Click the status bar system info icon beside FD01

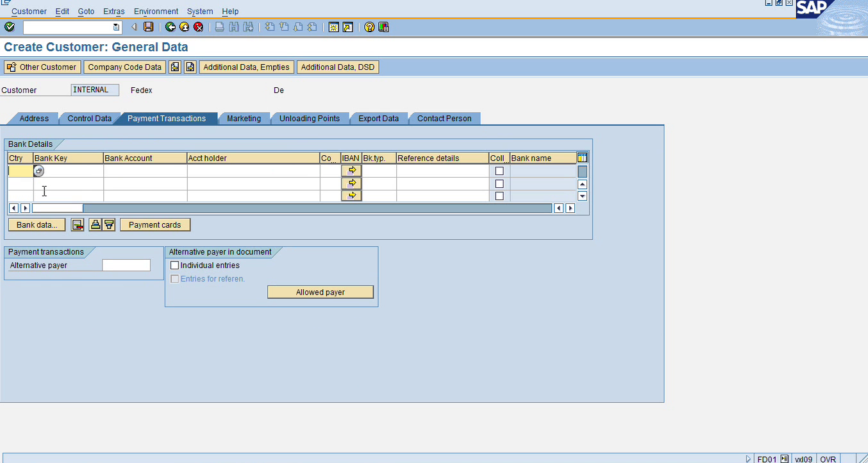point(785,459)
